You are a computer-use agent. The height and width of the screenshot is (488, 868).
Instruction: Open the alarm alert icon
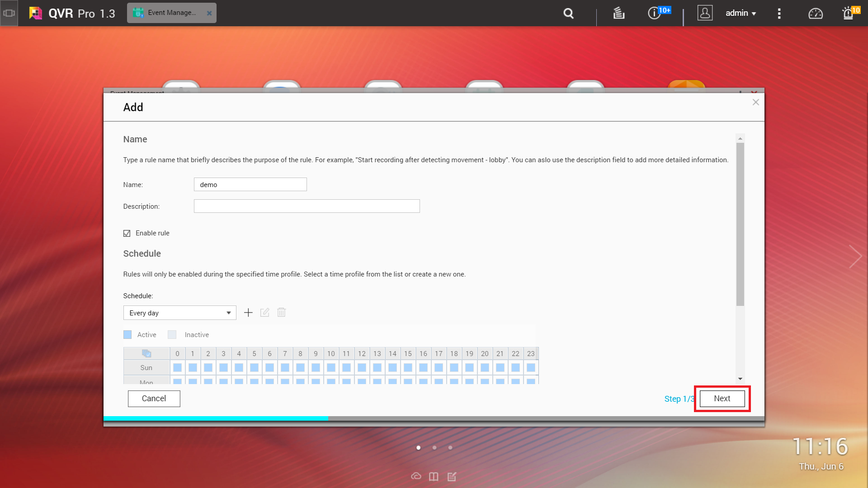848,14
